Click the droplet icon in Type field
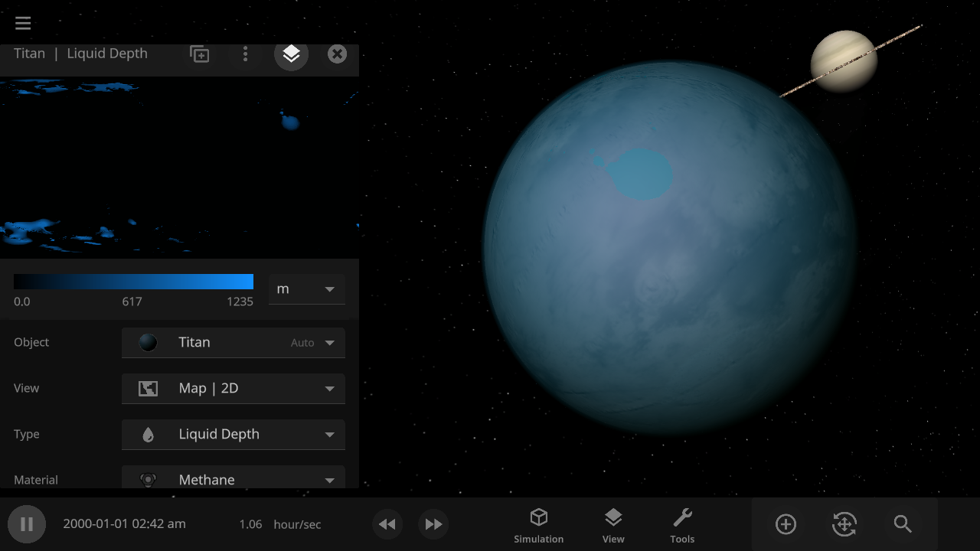Image resolution: width=980 pixels, height=551 pixels. (x=148, y=435)
